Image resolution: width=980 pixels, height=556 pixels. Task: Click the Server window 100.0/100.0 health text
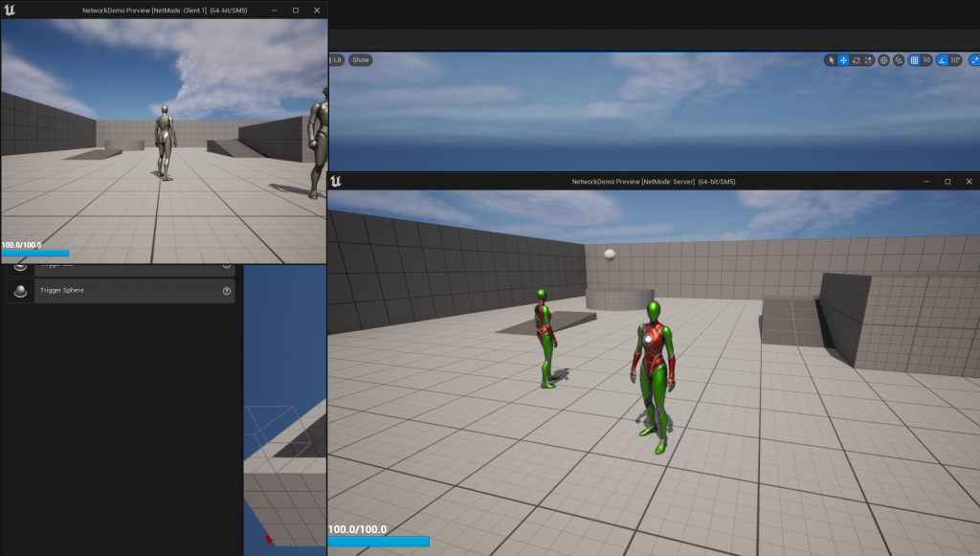tap(358, 529)
